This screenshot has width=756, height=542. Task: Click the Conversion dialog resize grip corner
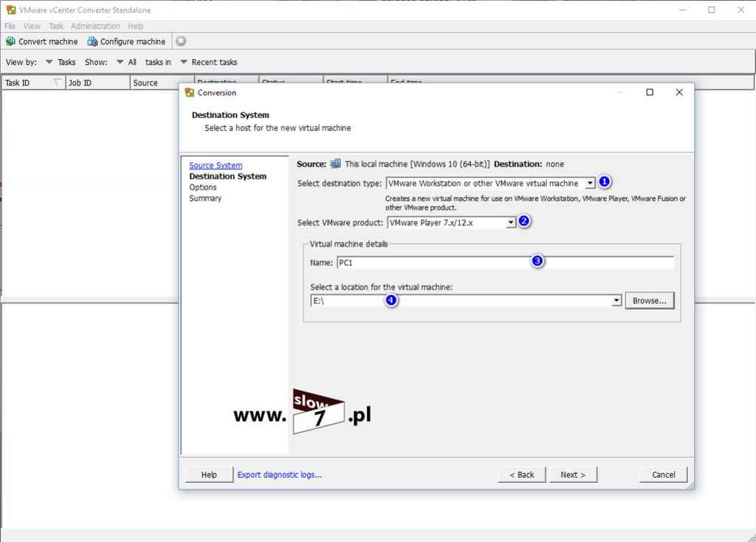click(x=690, y=486)
